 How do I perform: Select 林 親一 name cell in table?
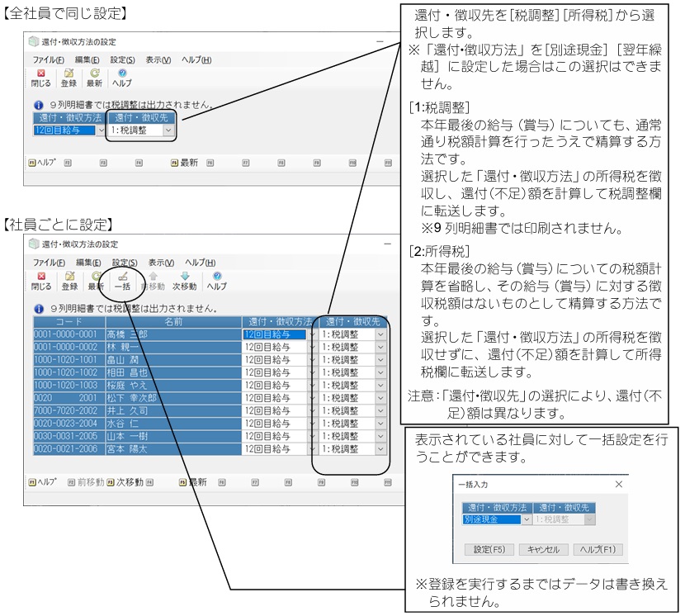(x=173, y=347)
